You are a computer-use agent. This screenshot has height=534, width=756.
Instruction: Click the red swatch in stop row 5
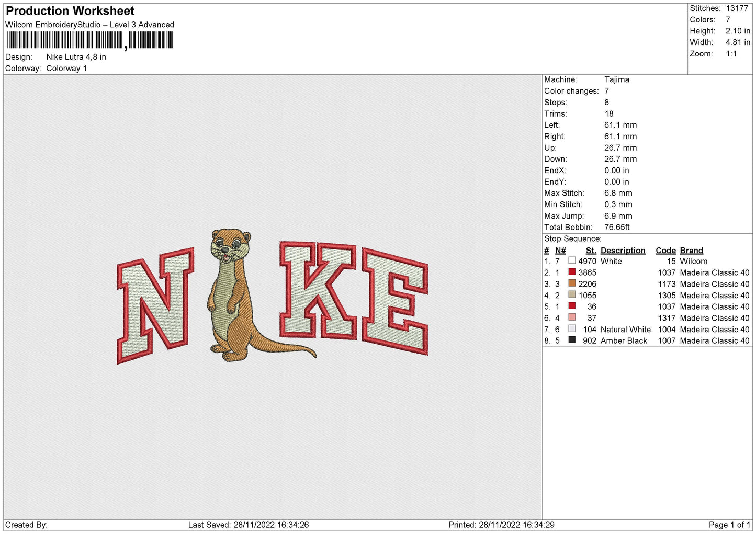pos(572,306)
